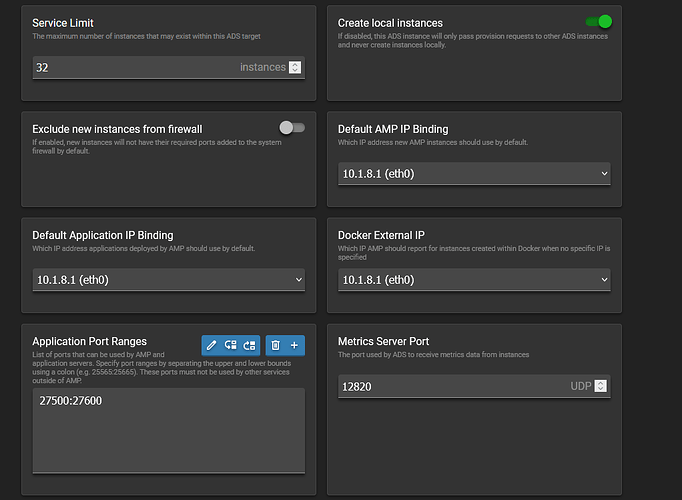The height and width of the screenshot is (500, 682).
Task: Click the plus icon to add port range
Action: [294, 345]
